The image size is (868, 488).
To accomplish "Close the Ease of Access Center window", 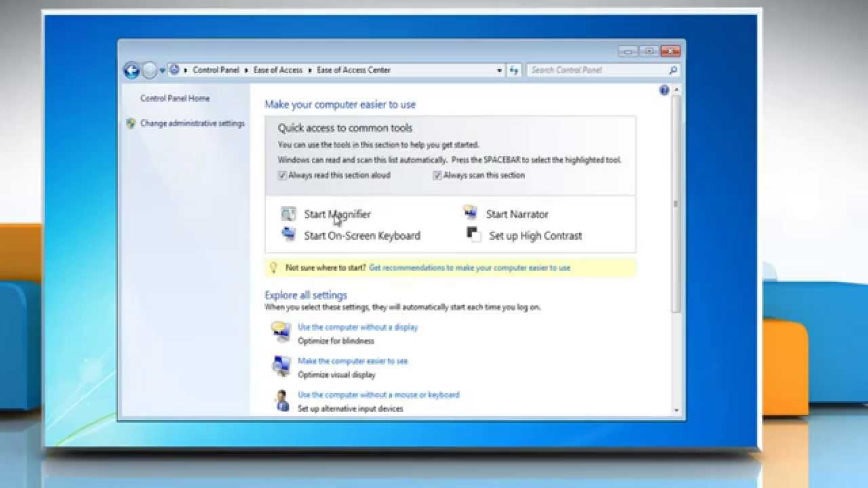I will pos(670,51).
